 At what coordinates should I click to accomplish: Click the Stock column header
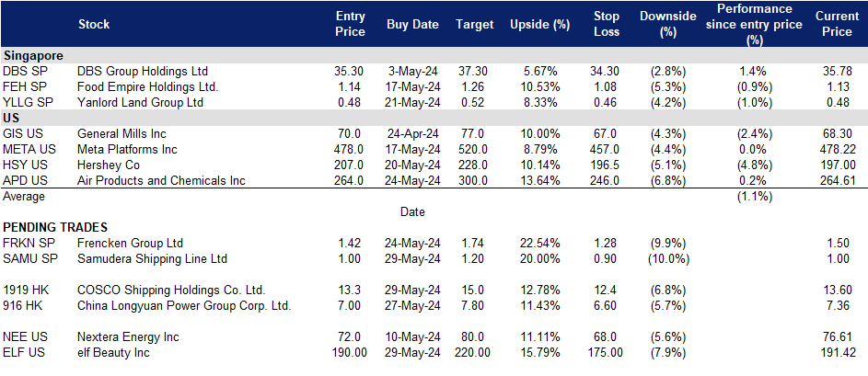(x=96, y=24)
